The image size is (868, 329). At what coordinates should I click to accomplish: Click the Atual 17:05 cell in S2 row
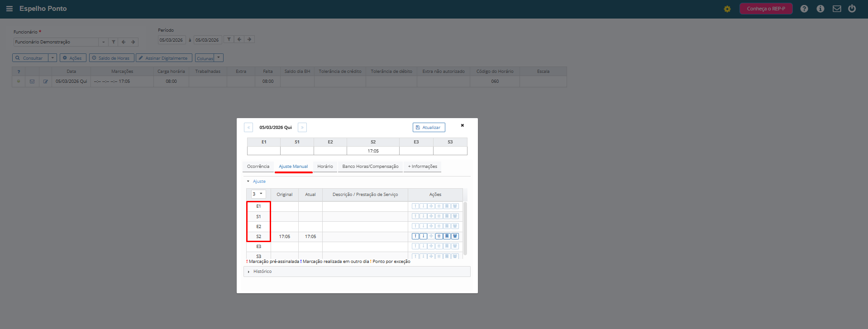click(x=310, y=237)
